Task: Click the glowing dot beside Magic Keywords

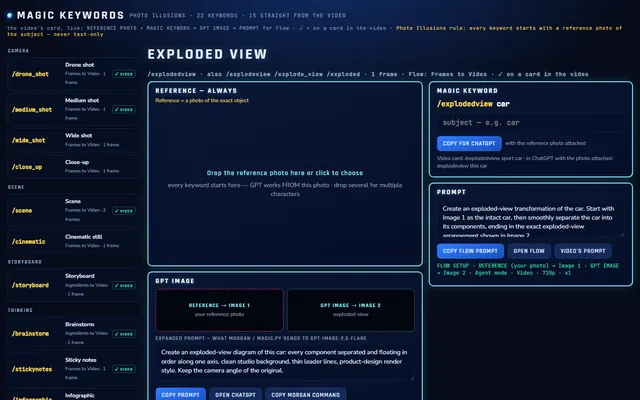Action: 9,16
